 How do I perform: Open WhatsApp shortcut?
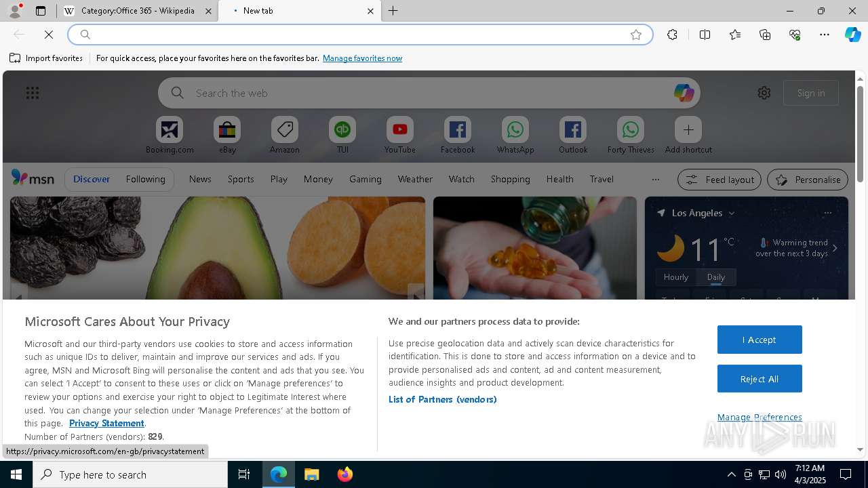[x=515, y=136]
